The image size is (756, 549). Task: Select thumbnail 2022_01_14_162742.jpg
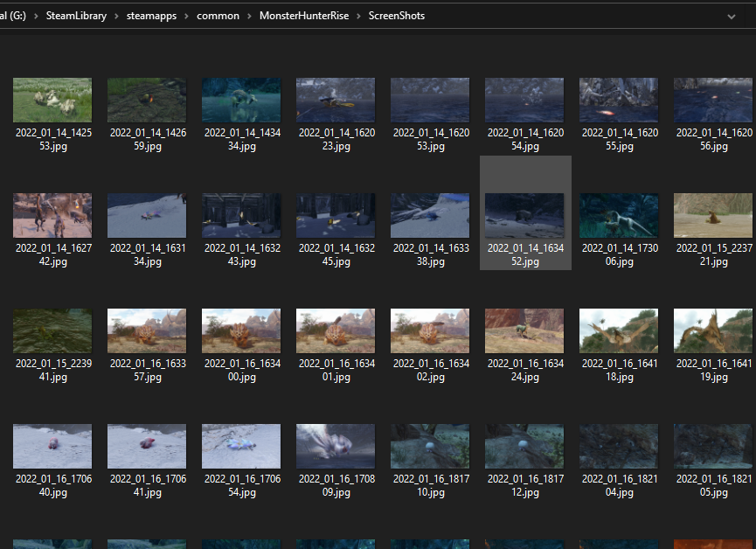point(52,215)
